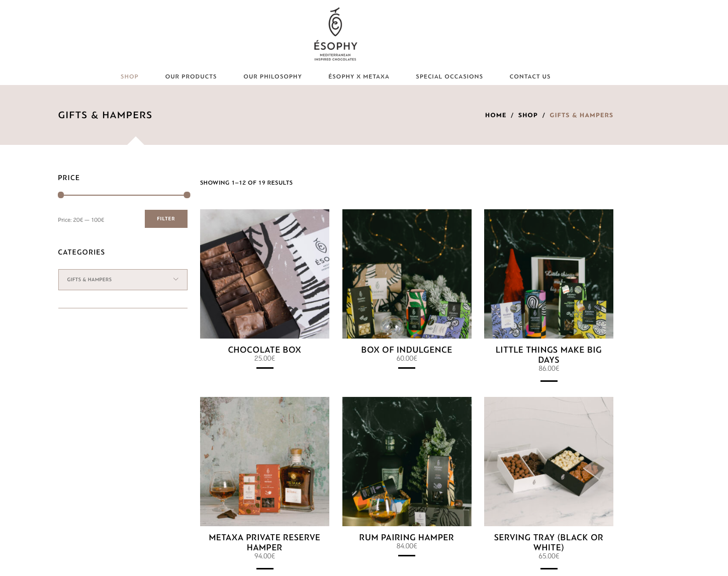The width and height of the screenshot is (728, 576).
Task: Click the Ésophy logo at the top
Action: [335, 34]
